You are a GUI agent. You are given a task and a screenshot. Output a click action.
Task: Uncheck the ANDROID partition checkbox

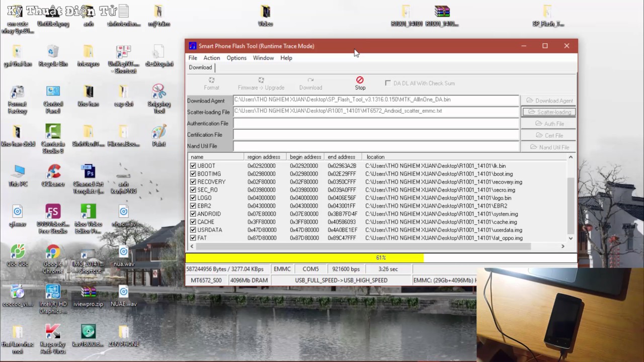[193, 214]
